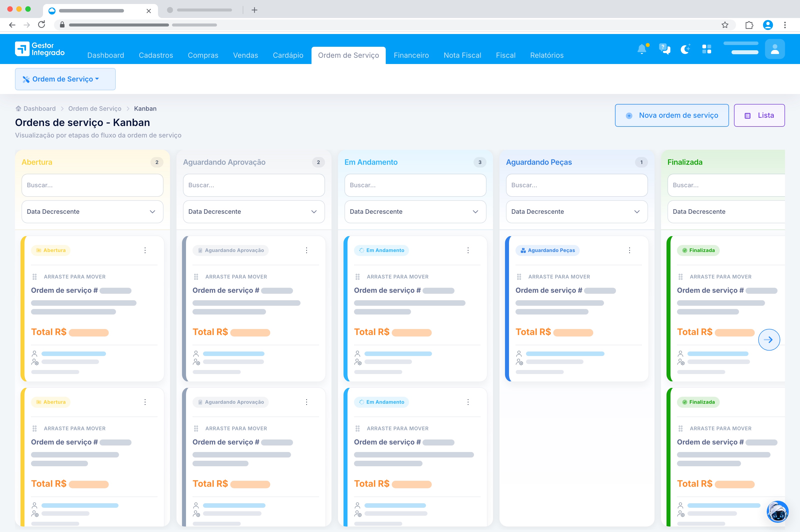The width and height of the screenshot is (800, 532).
Task: Click drag handle on first Finalizada card
Action: 680,277
